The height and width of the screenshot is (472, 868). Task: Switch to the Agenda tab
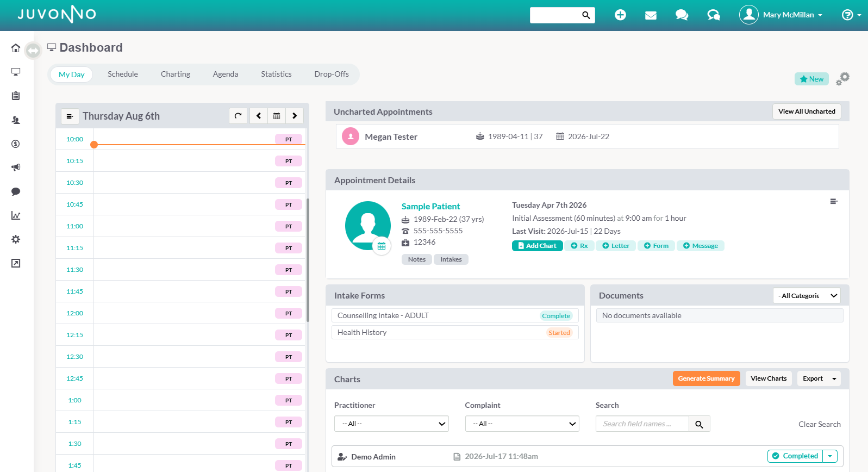click(226, 74)
